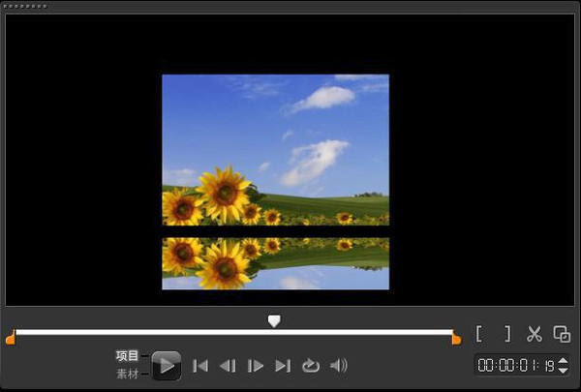Step back one frame
581x392 pixels.
tap(228, 366)
